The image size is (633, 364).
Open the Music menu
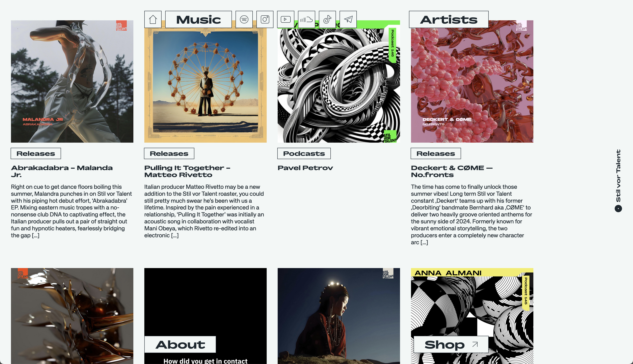coord(199,19)
